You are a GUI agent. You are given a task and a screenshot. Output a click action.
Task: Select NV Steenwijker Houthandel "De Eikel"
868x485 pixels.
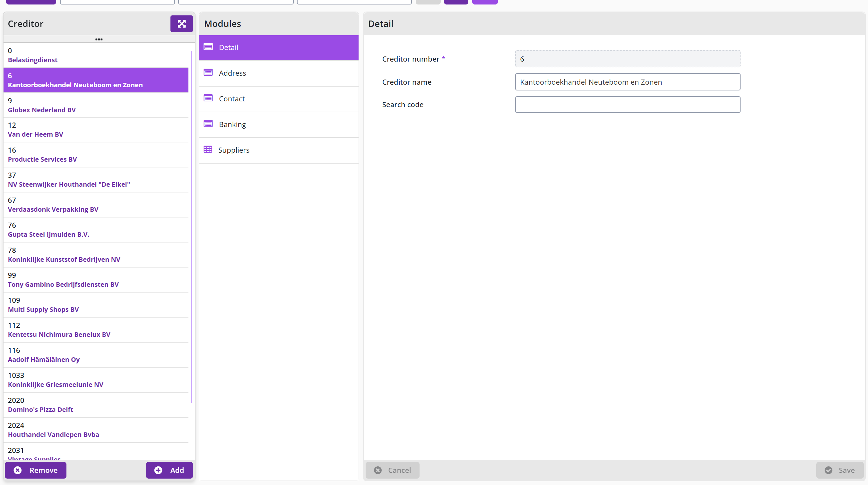96,180
